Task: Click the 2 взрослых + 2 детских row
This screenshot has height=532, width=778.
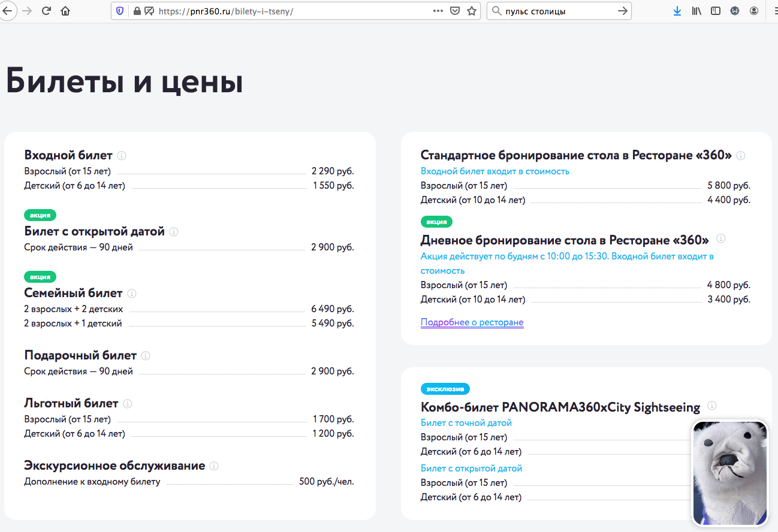Action: coord(189,309)
